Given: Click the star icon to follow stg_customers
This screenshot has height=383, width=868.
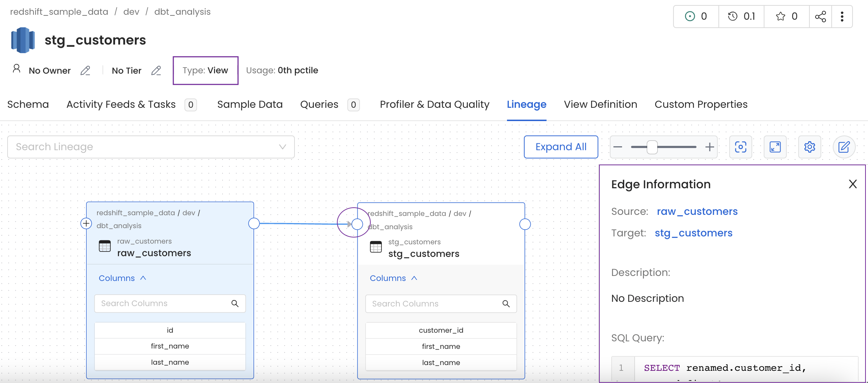Looking at the screenshot, I should coord(780,16).
